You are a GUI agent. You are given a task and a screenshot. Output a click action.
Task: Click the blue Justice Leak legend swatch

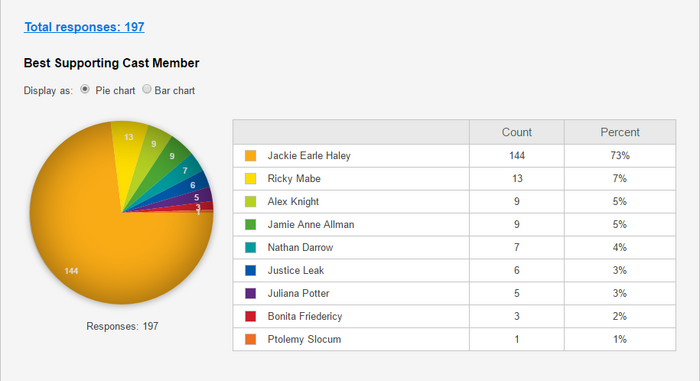[x=250, y=270]
